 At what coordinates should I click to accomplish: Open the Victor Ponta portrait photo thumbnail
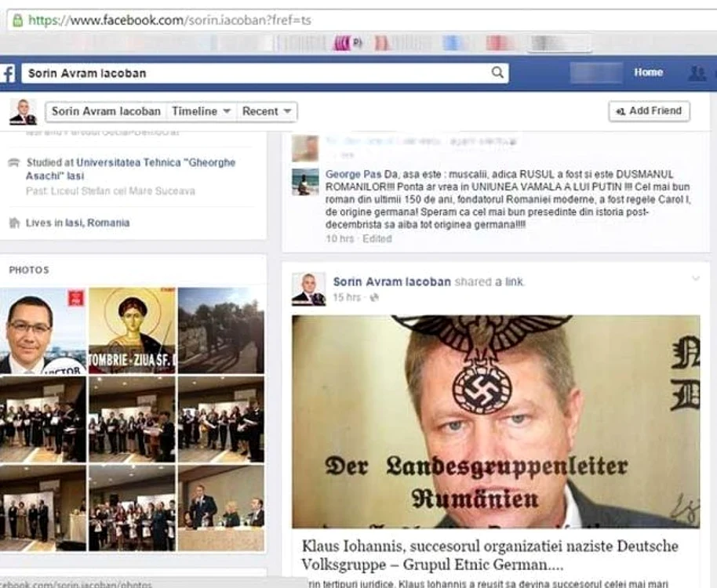42,330
